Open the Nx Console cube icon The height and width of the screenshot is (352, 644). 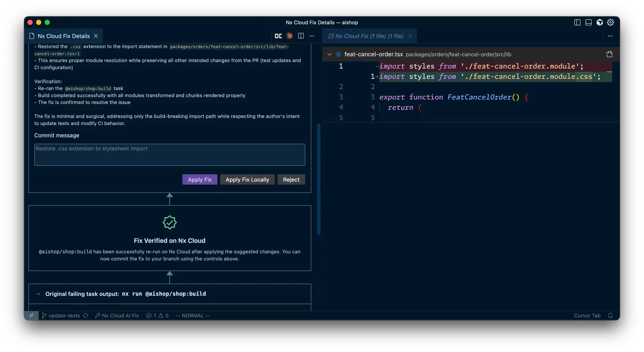600,22
